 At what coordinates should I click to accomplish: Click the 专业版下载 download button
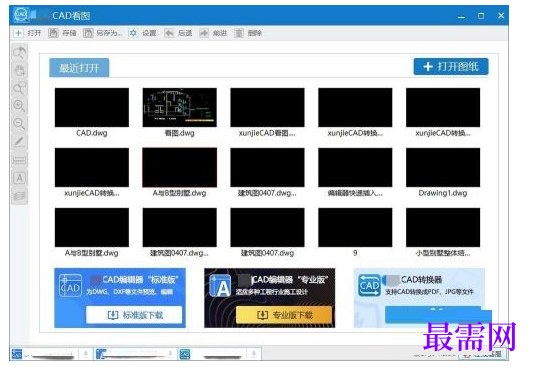(x=284, y=315)
